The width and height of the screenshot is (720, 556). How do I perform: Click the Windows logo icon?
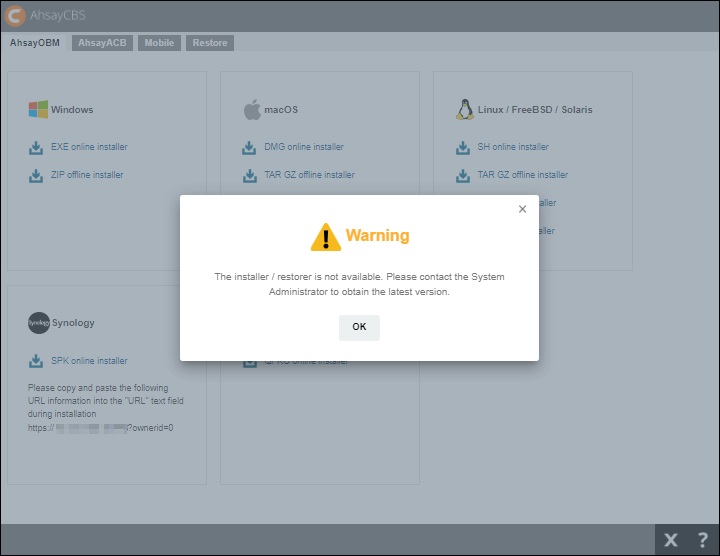click(x=38, y=110)
